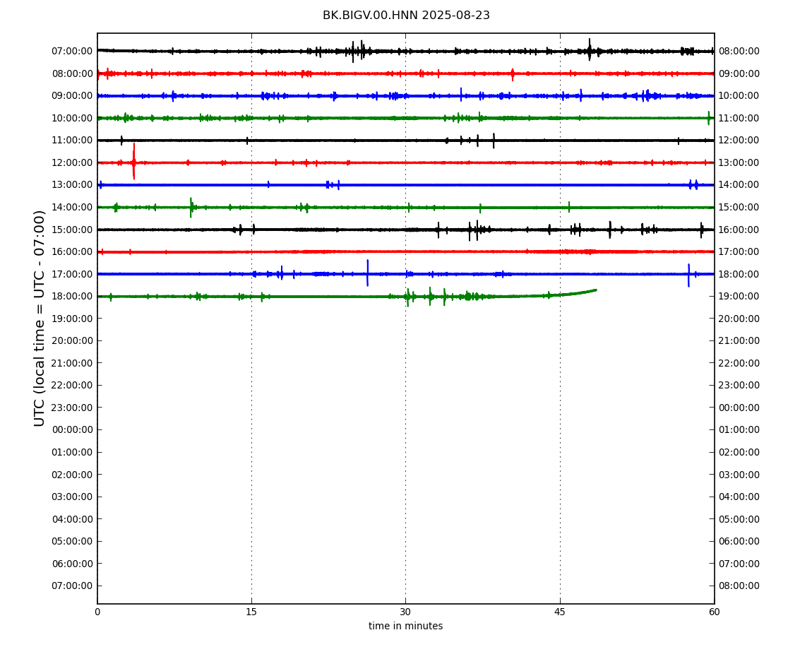Click the right axis label 20:00:00
Screen dimensions: 812x671
(x=739, y=319)
